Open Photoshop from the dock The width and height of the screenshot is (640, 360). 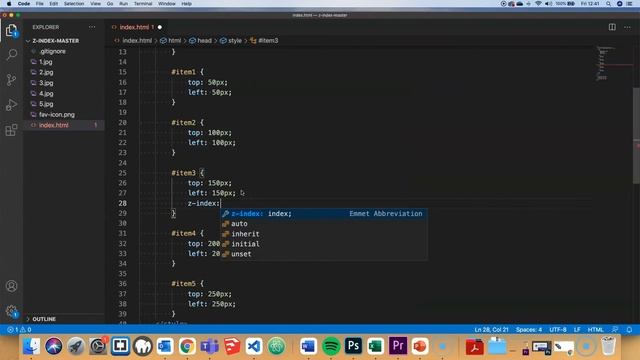click(x=353, y=346)
